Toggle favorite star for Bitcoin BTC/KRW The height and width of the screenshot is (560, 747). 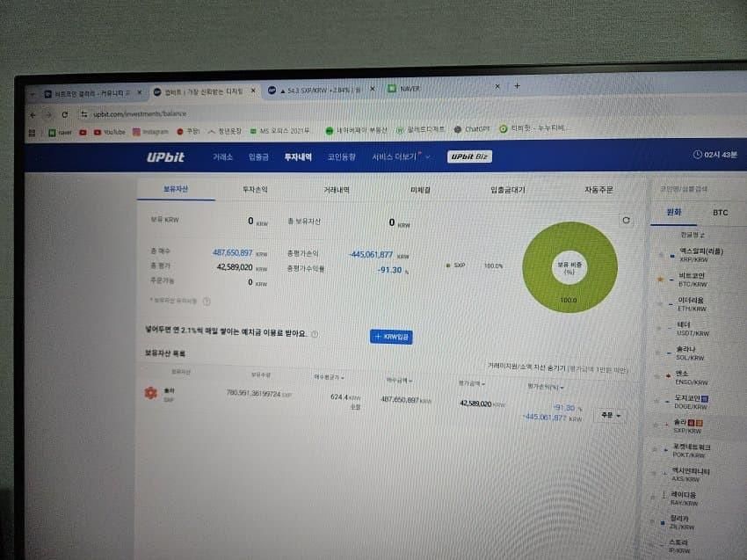(661, 280)
